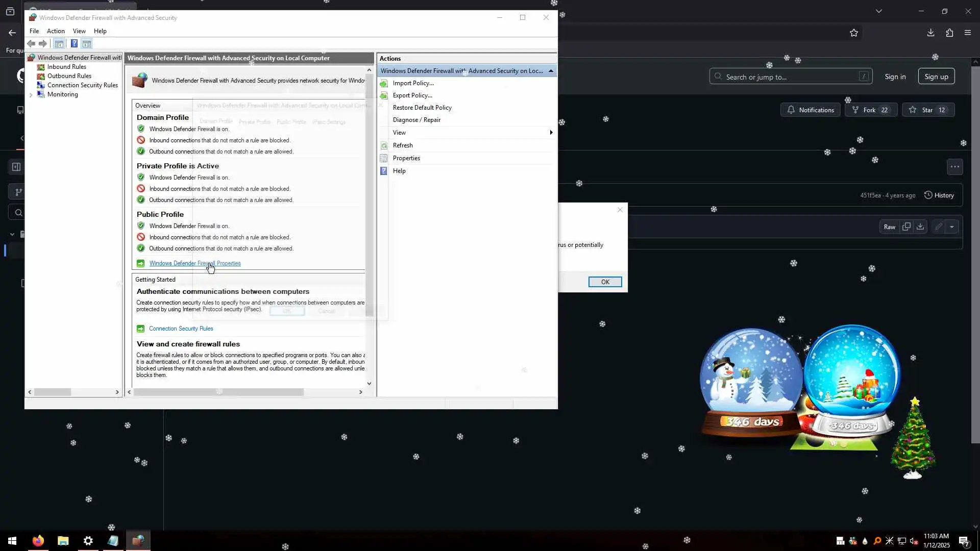The height and width of the screenshot is (551, 980).
Task: Open Windows Defender Firewall Properties link
Action: [194, 264]
